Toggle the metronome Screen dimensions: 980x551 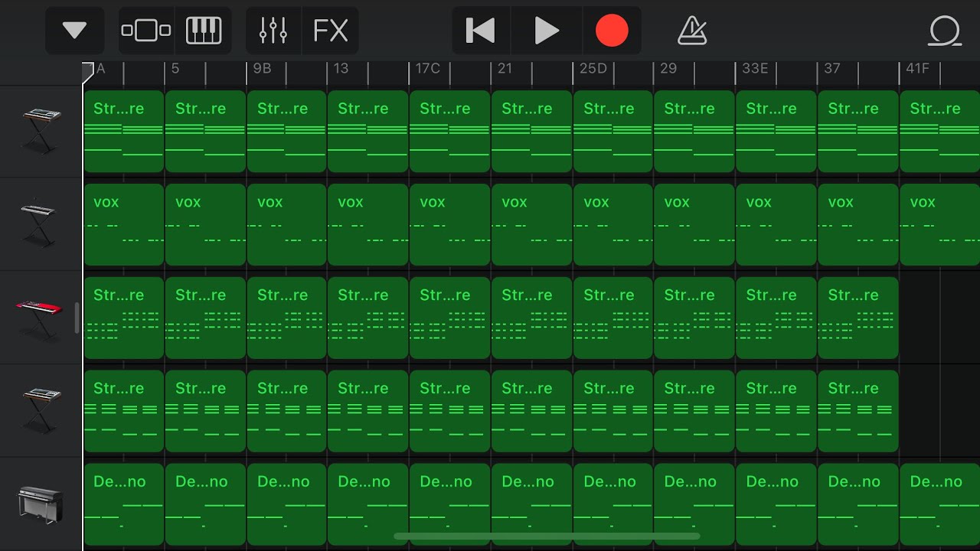pos(692,31)
